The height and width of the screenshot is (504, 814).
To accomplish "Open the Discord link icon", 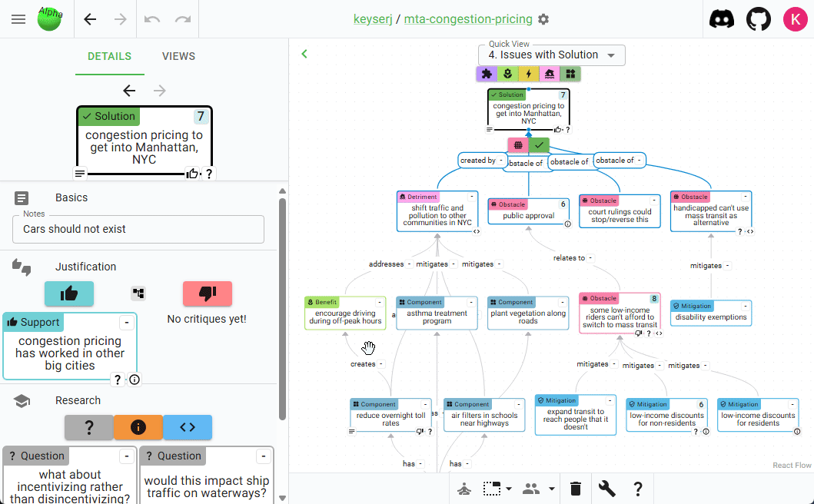I will pos(722,19).
